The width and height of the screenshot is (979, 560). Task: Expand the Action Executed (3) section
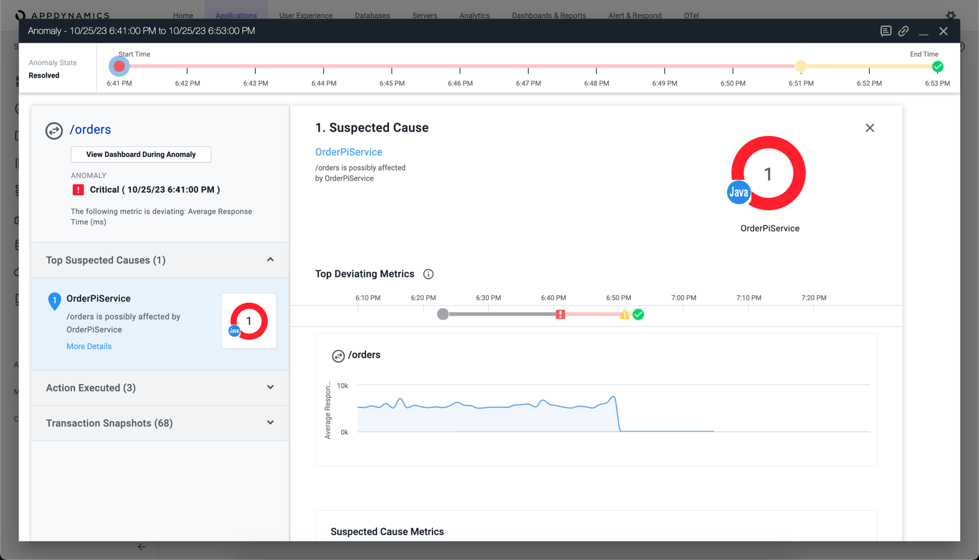coord(270,388)
